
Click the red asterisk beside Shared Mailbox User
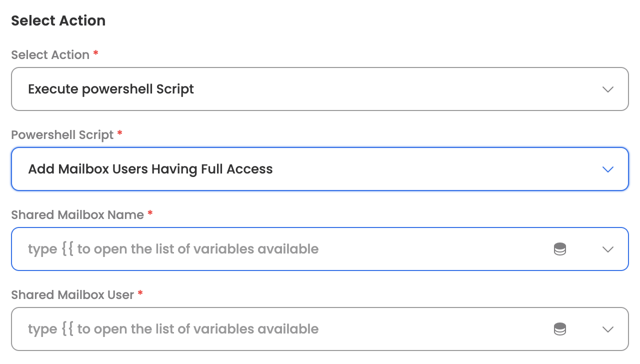tap(140, 293)
